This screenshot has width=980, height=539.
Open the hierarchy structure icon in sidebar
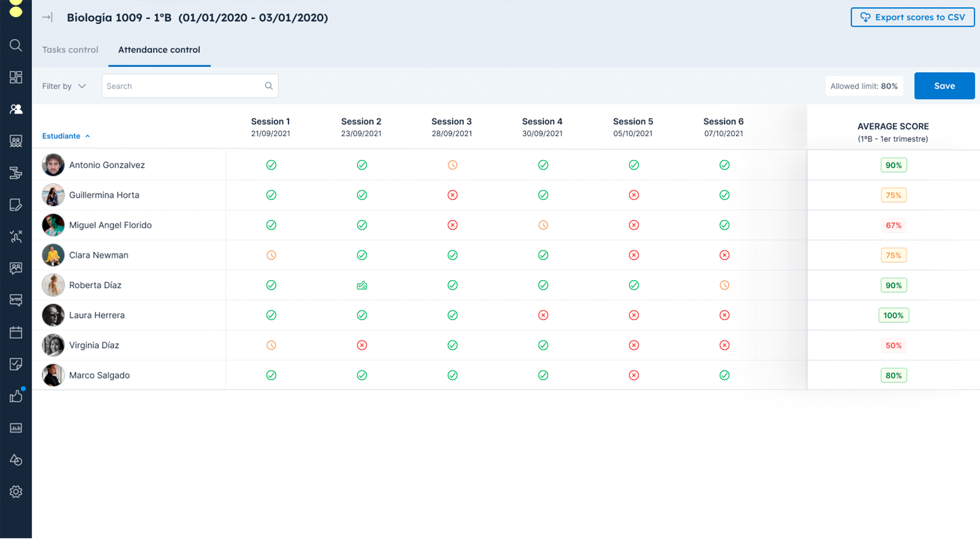(x=16, y=173)
